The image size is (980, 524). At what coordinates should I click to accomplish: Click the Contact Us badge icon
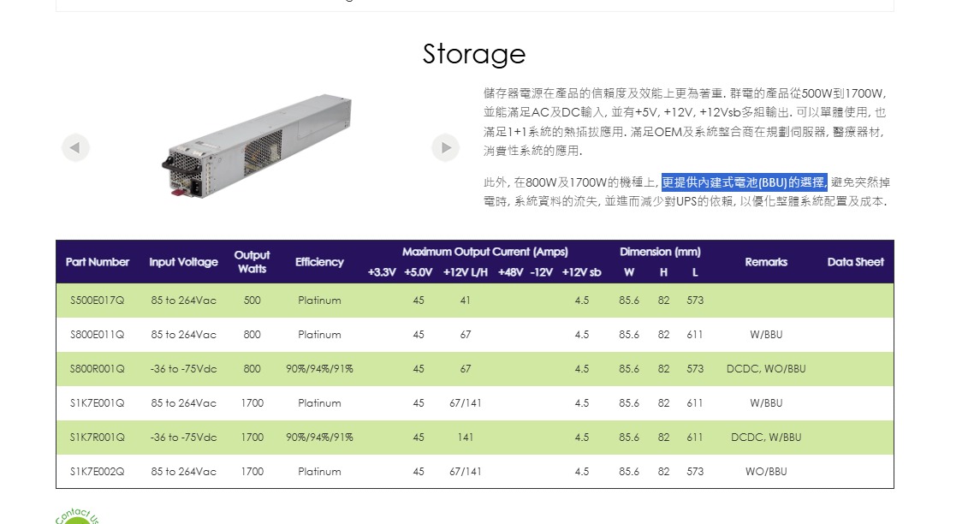coord(79,516)
